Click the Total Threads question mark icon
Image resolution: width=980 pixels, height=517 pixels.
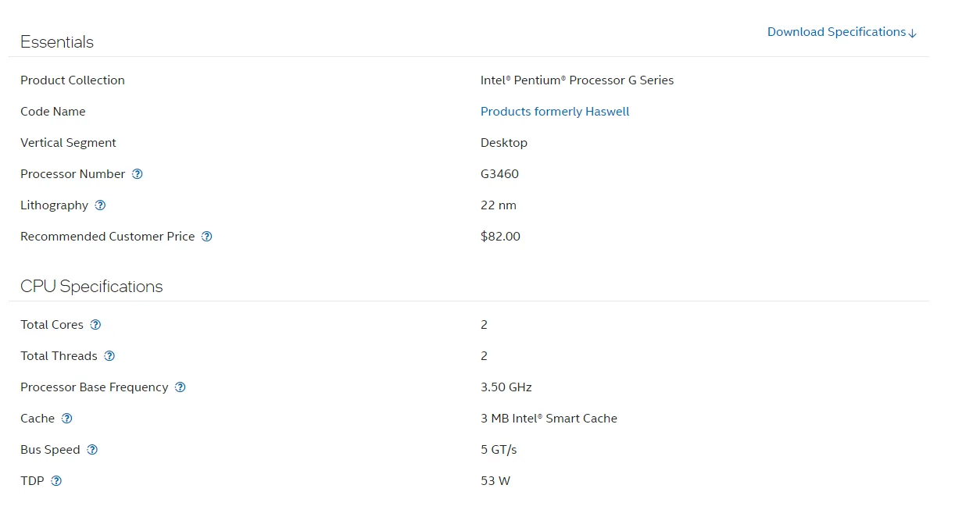coord(109,356)
